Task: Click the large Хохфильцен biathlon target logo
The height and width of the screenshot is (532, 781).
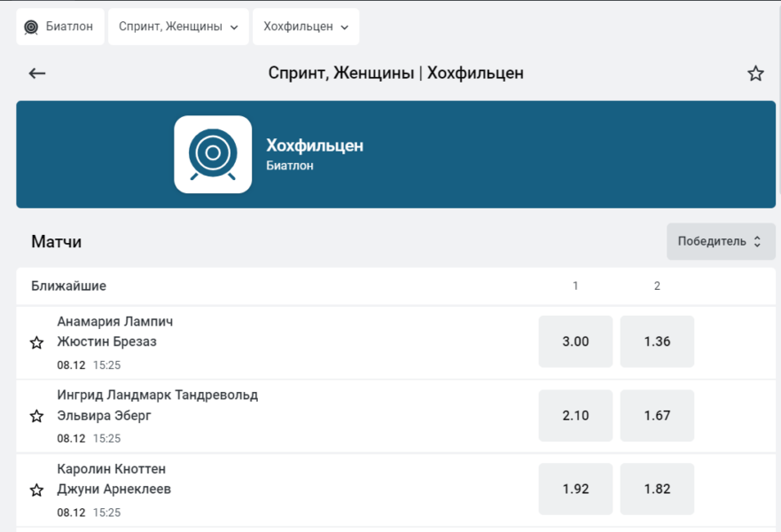Action: (213, 154)
